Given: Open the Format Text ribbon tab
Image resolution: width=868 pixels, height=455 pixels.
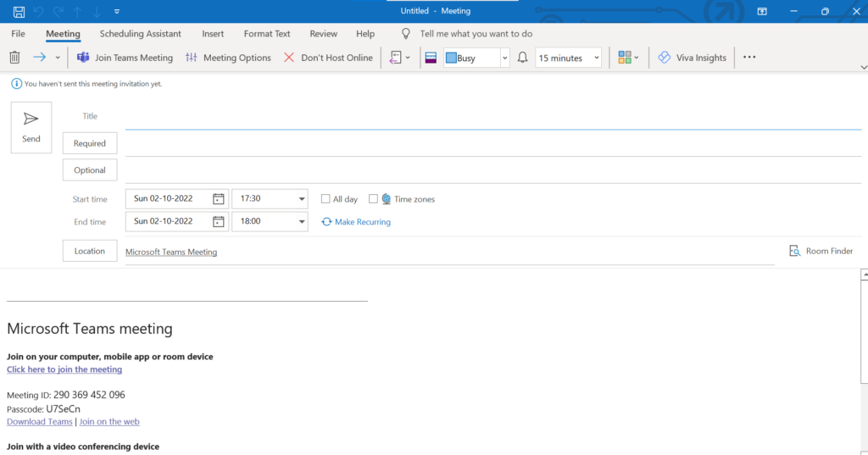Looking at the screenshot, I should (267, 34).
